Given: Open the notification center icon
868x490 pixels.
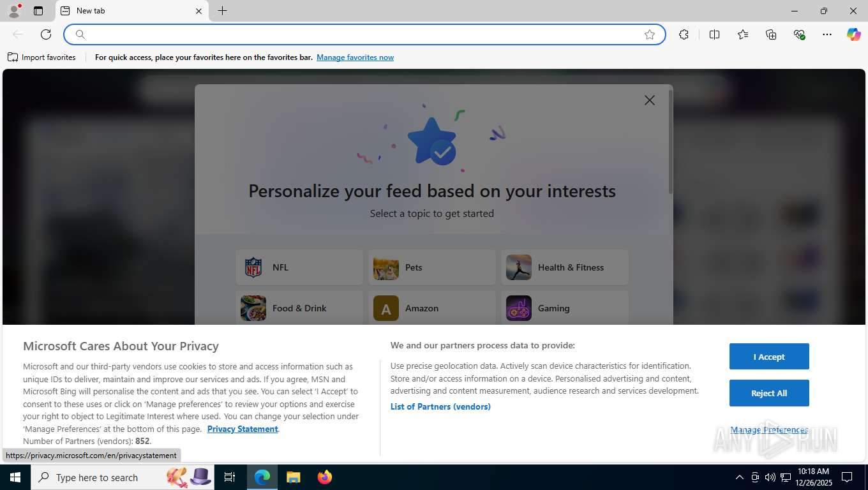Looking at the screenshot, I should pyautogui.click(x=847, y=477).
